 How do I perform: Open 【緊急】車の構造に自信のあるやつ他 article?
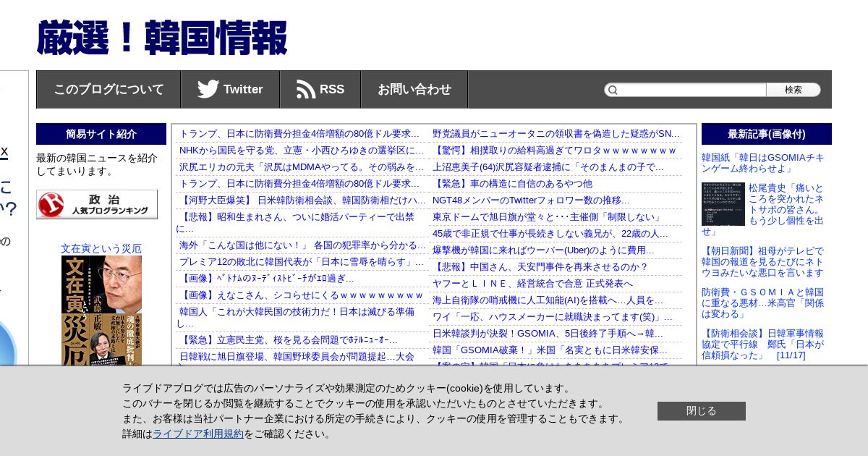[x=512, y=183]
